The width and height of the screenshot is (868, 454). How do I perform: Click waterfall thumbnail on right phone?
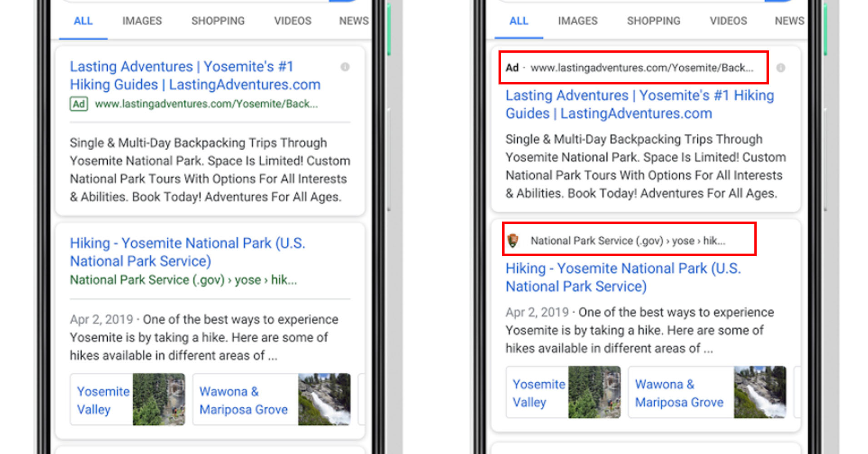pos(760,392)
